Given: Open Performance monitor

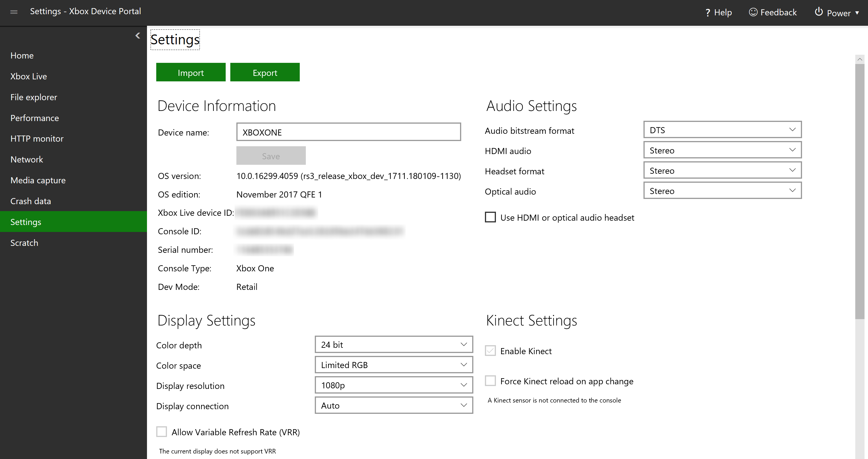Looking at the screenshot, I should [34, 118].
